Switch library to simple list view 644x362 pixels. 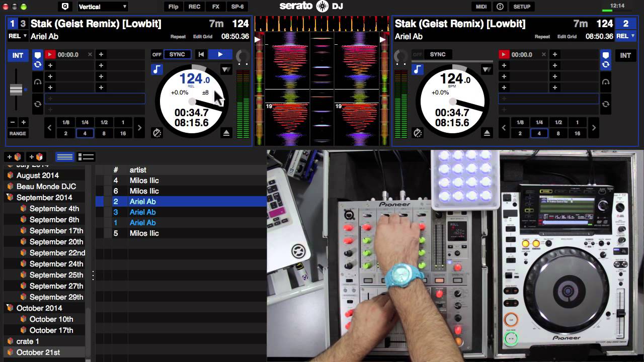pyautogui.click(x=65, y=157)
